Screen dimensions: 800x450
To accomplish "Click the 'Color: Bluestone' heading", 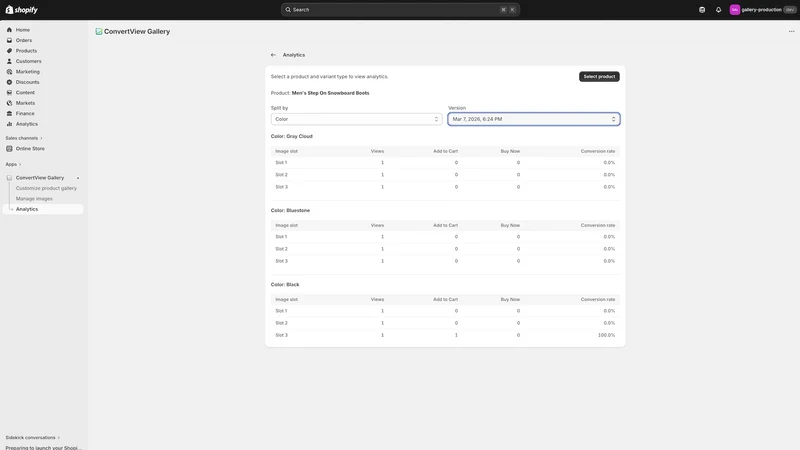I will point(290,211).
